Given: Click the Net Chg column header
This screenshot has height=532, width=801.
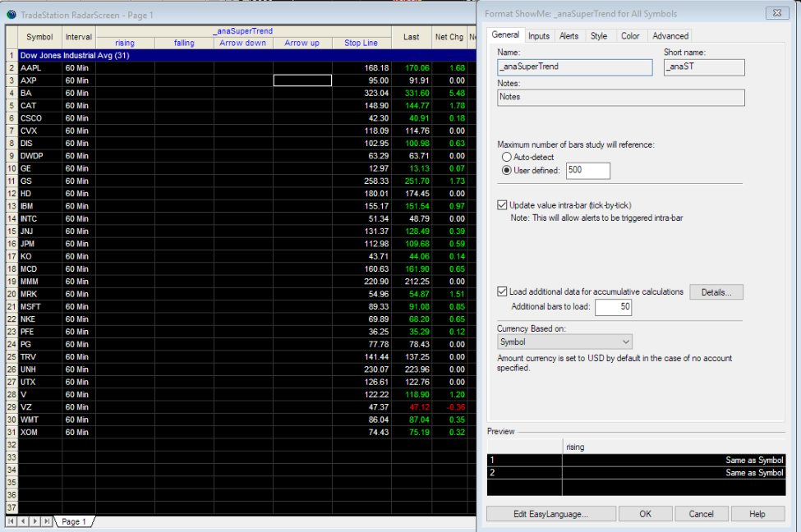Looking at the screenshot, I should [449, 37].
